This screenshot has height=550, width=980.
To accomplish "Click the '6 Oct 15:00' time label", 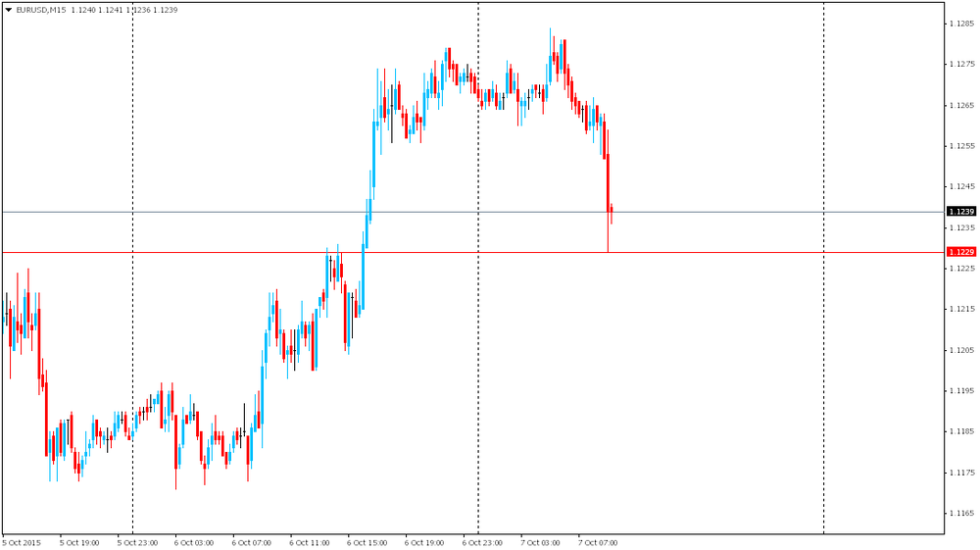I will coord(367,541).
